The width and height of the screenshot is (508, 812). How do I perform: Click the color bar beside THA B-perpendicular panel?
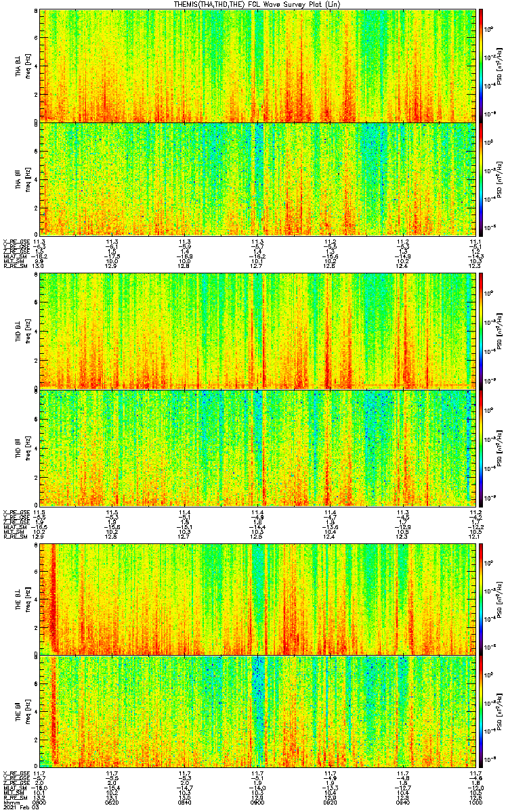(x=481, y=66)
